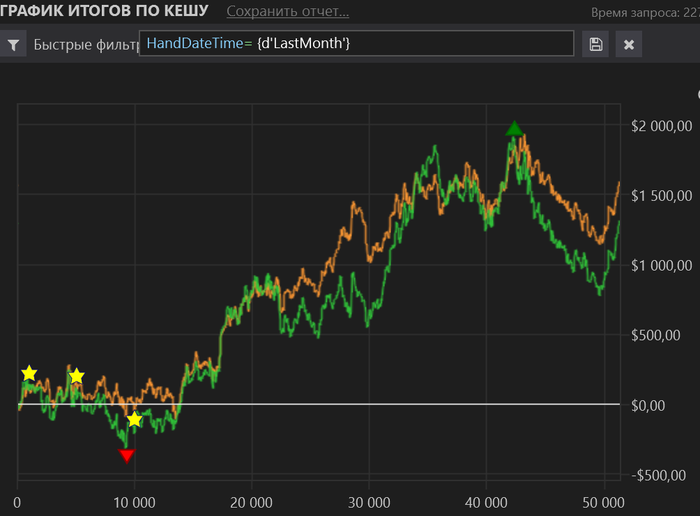Click the Быстрые фильтры label
The height and width of the screenshot is (516, 700).
86,44
